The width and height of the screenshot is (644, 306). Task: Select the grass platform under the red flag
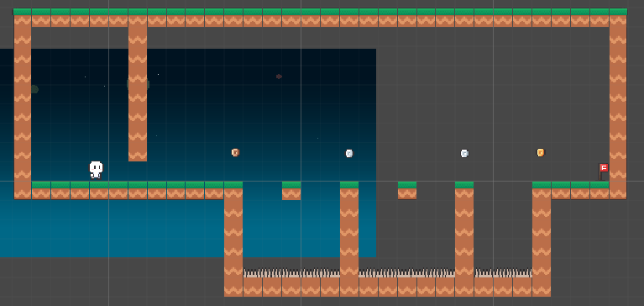coord(570,191)
